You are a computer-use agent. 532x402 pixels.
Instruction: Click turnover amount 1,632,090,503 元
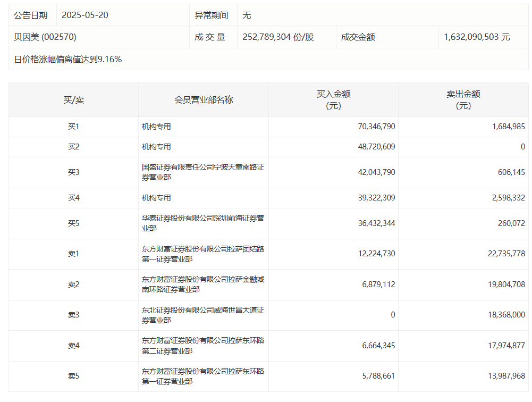click(x=477, y=37)
